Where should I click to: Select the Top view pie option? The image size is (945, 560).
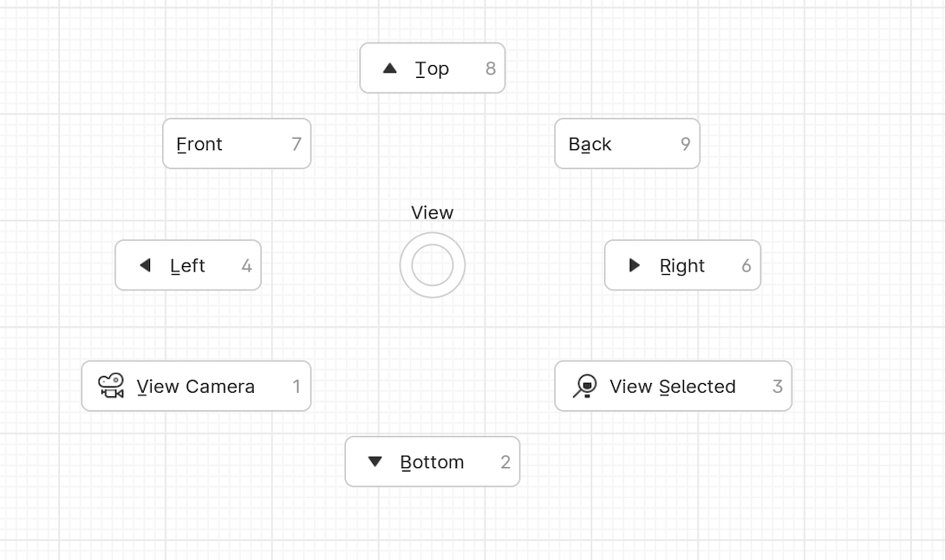(x=432, y=68)
